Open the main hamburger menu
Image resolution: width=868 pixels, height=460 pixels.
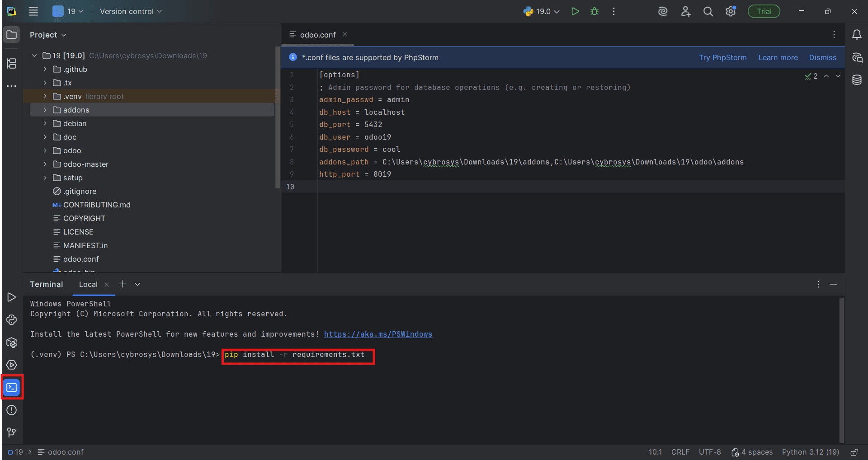pyautogui.click(x=33, y=11)
